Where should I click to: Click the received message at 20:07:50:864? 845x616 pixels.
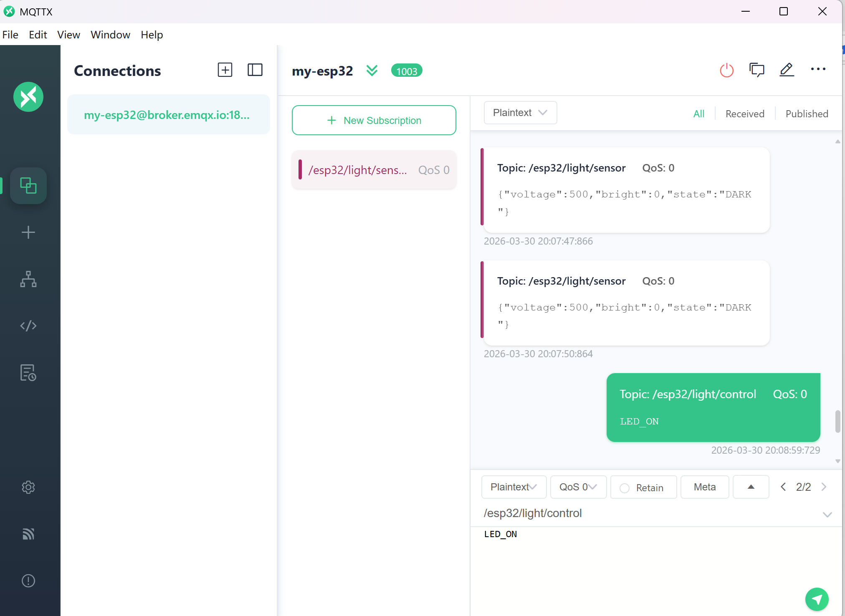click(626, 303)
